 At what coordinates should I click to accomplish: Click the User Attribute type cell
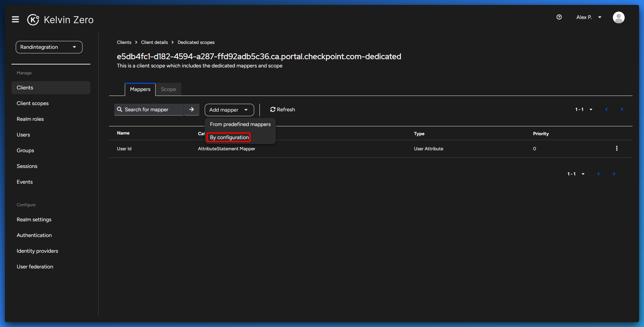pyautogui.click(x=428, y=149)
